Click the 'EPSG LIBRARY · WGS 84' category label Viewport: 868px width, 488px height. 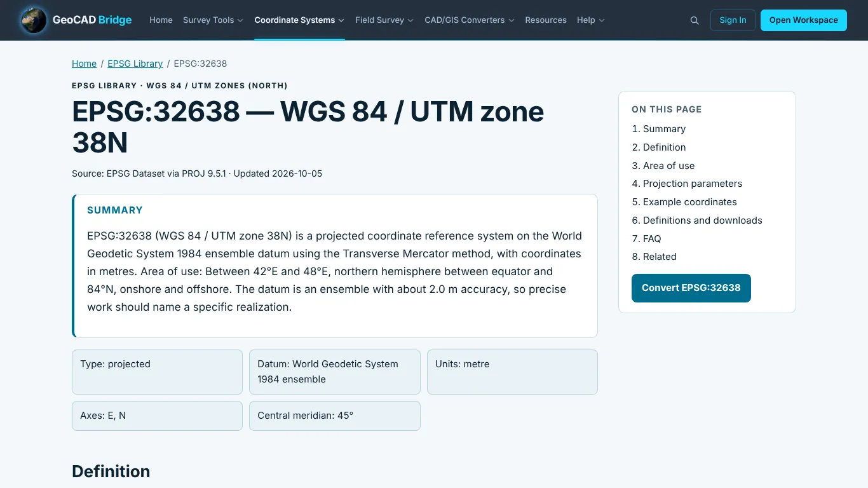click(180, 86)
